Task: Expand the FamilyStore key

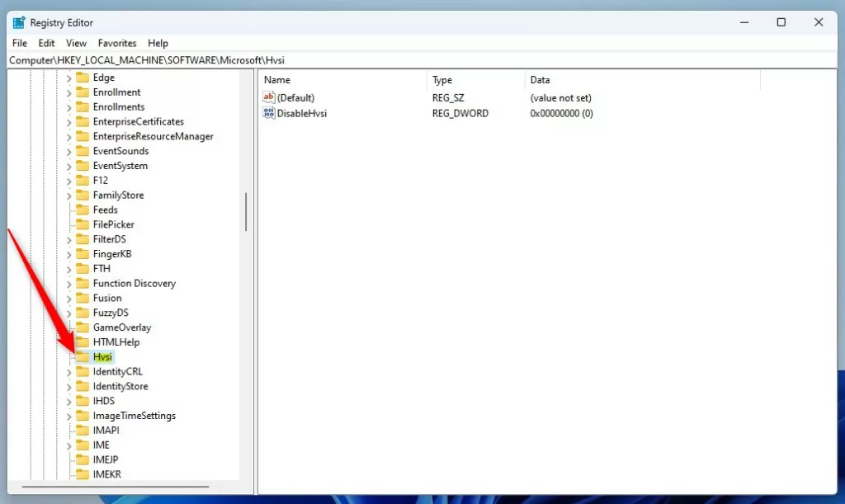Action: (68, 195)
